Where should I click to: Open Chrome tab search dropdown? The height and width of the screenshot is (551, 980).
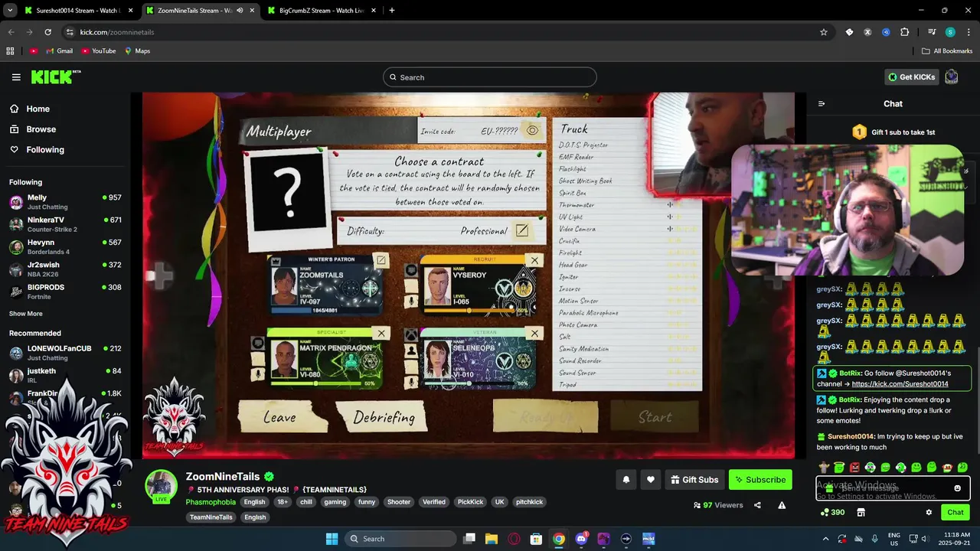coord(10,11)
